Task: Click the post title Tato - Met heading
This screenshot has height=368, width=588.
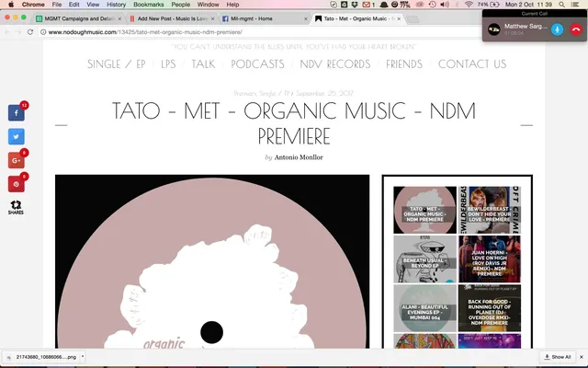Action: (294, 123)
